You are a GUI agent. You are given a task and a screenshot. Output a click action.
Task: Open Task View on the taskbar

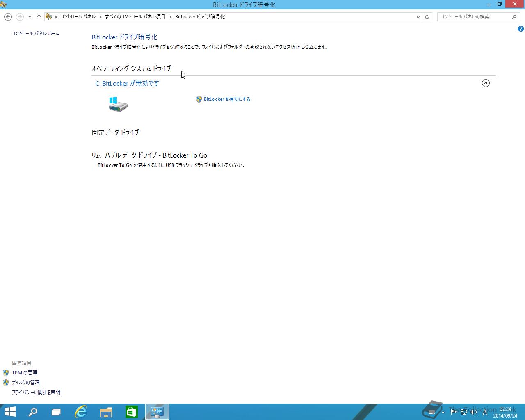(x=56, y=412)
